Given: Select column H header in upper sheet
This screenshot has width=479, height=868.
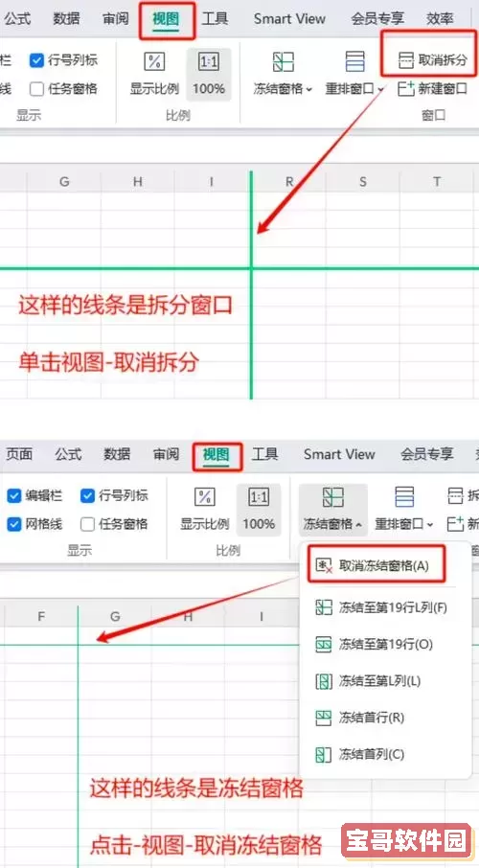Looking at the screenshot, I should 138,182.
